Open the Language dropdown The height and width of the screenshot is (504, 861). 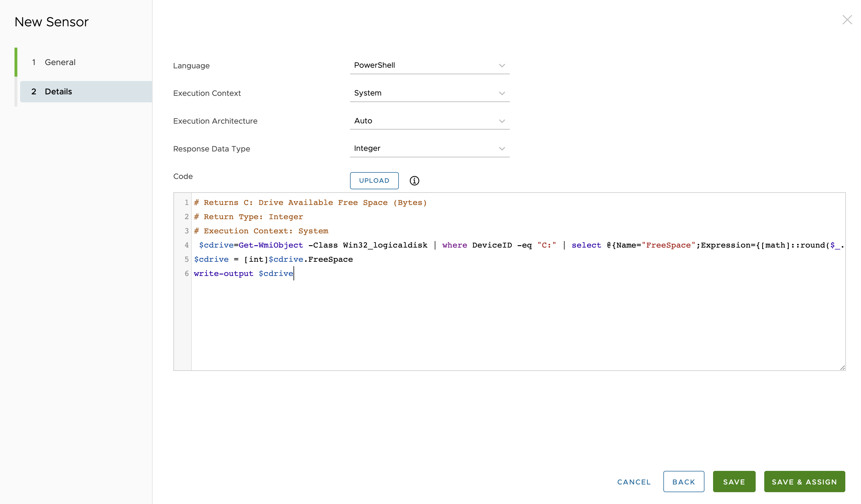430,65
